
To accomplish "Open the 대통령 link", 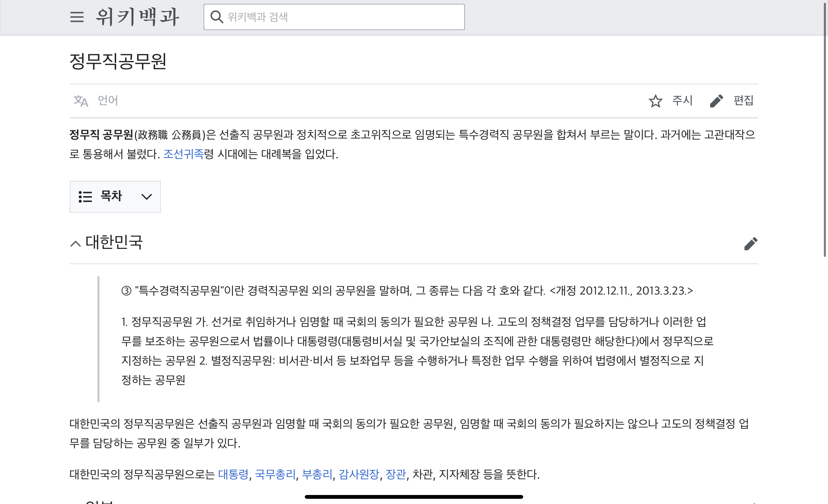I will [233, 474].
